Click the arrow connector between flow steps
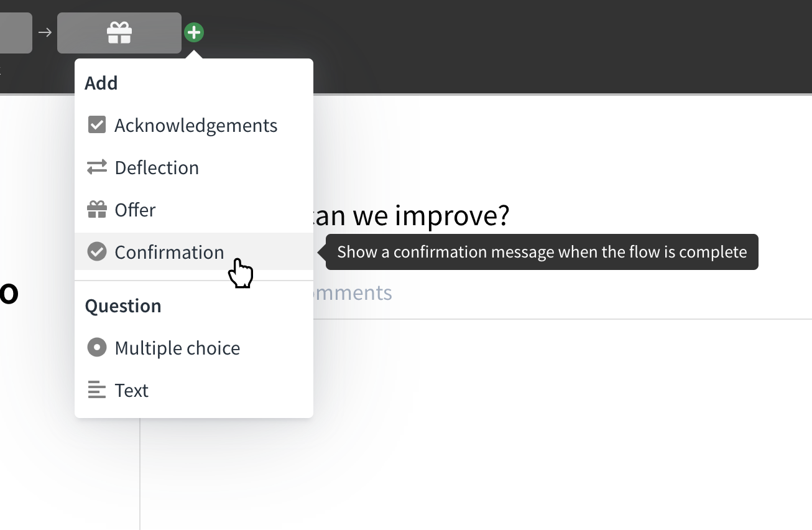This screenshot has width=812, height=530. [45, 32]
